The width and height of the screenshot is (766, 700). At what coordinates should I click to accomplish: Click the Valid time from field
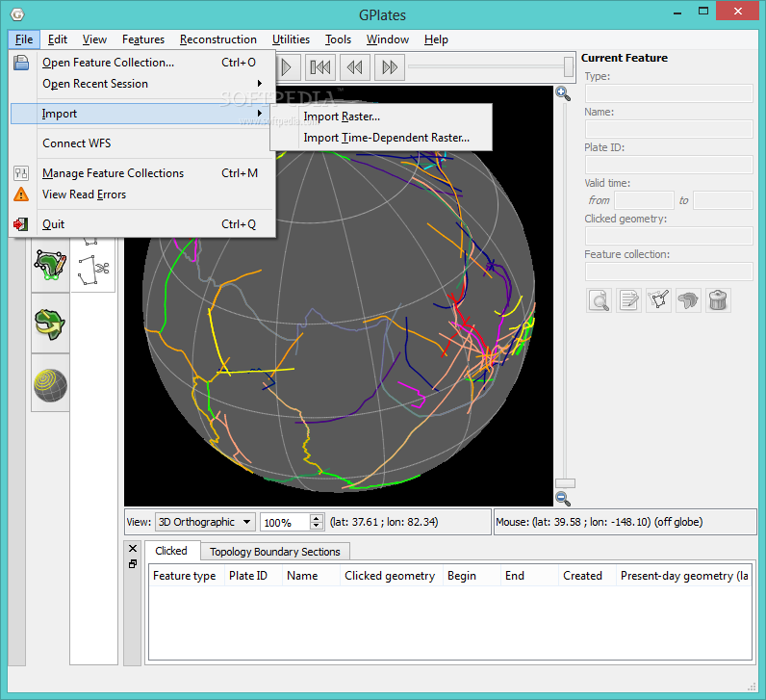[x=644, y=200]
